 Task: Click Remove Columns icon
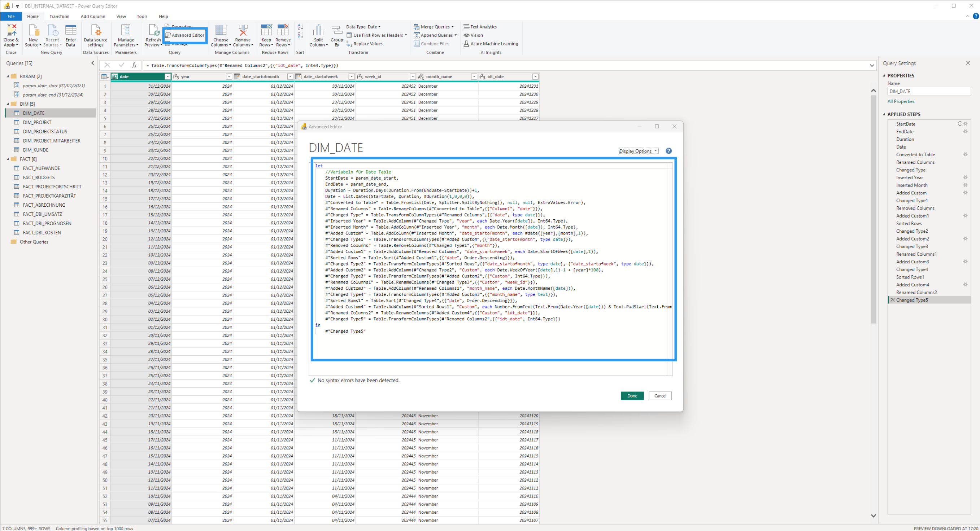(x=243, y=30)
